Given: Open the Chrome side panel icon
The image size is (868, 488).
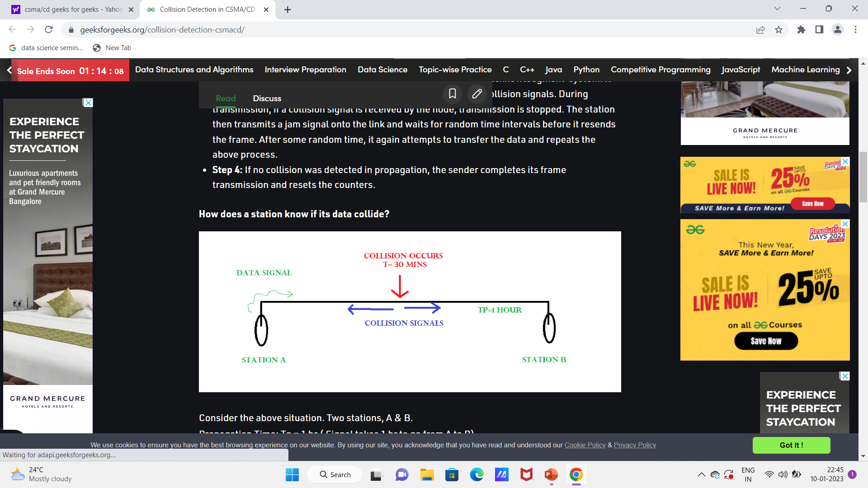Looking at the screenshot, I should tap(819, 30).
